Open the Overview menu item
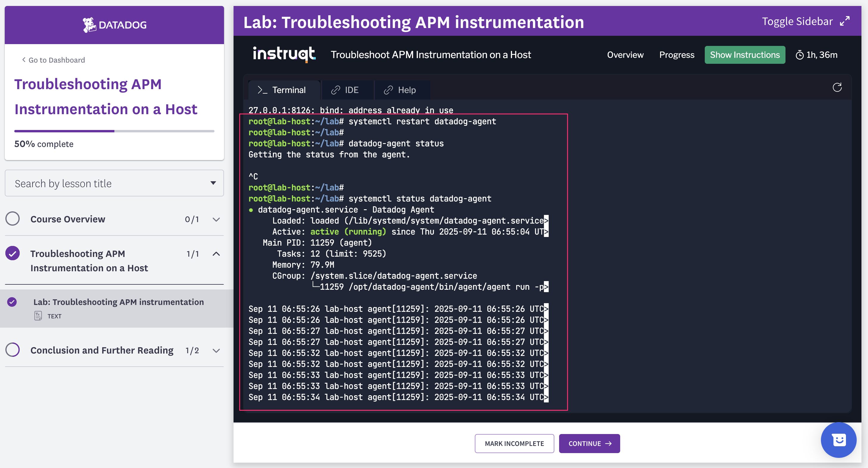 click(625, 55)
